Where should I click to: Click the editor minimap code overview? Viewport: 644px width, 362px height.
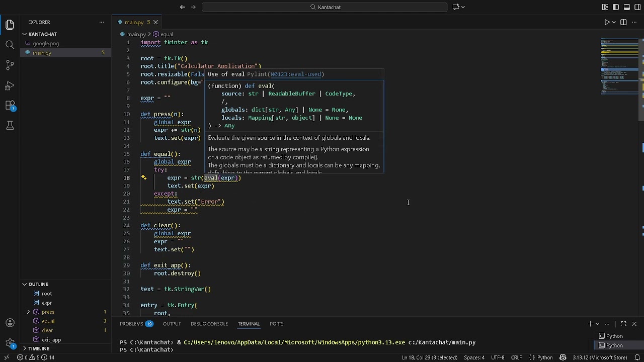click(x=619, y=65)
